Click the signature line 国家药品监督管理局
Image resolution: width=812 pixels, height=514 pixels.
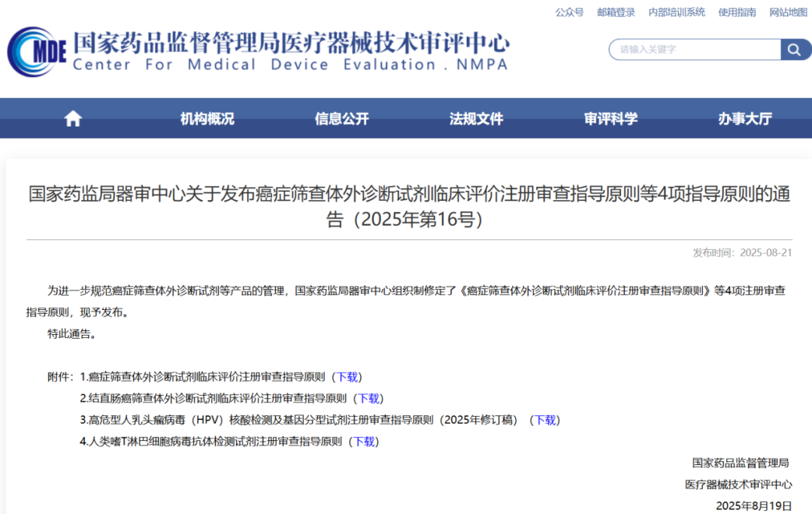741,464
